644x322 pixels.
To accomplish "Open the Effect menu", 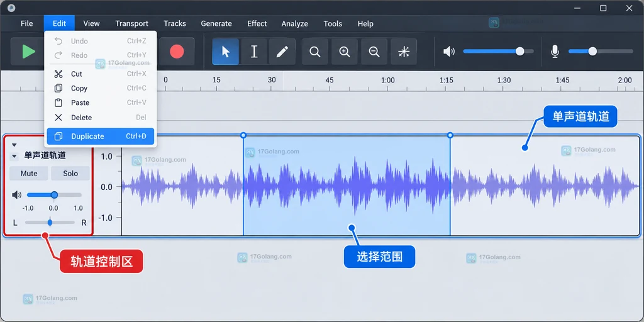I will (x=257, y=23).
